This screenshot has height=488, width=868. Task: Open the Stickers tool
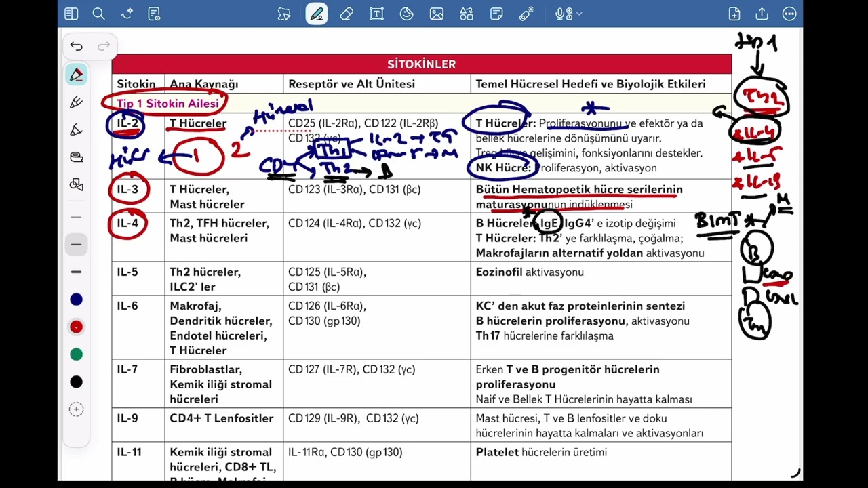[407, 14]
